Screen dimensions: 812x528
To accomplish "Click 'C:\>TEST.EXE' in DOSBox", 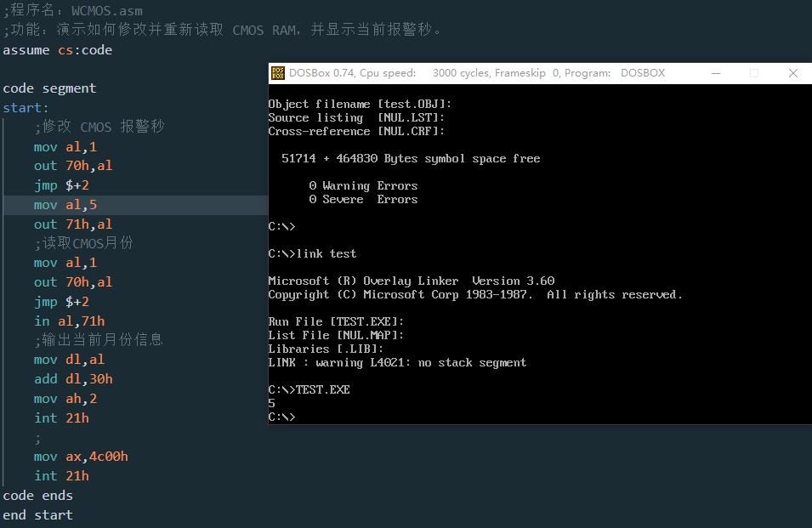I will pos(309,389).
